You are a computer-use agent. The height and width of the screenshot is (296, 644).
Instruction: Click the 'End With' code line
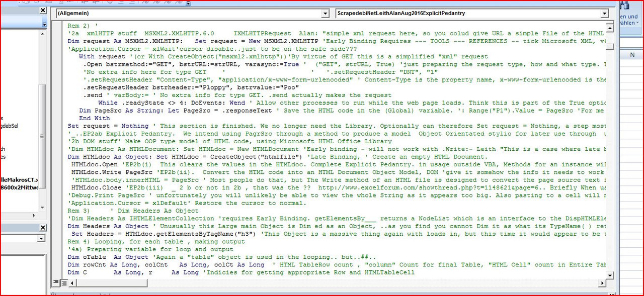(95, 118)
